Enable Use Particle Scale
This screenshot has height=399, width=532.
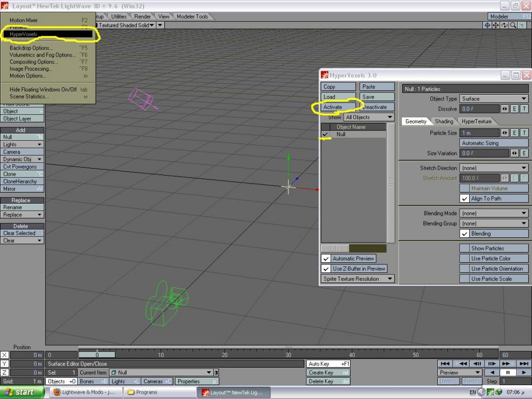coord(494,279)
